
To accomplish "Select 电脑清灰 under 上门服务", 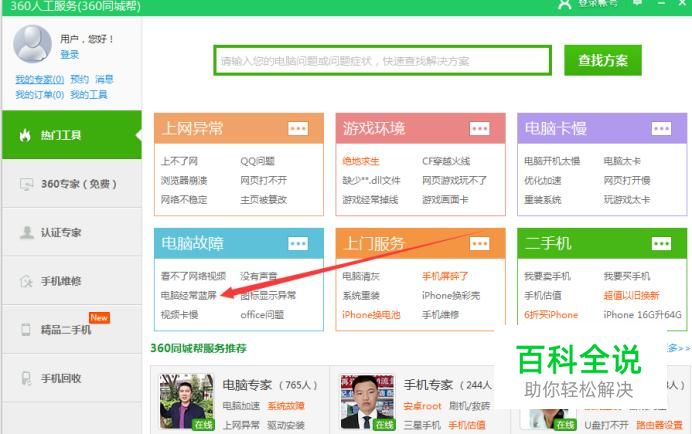I will point(361,276).
